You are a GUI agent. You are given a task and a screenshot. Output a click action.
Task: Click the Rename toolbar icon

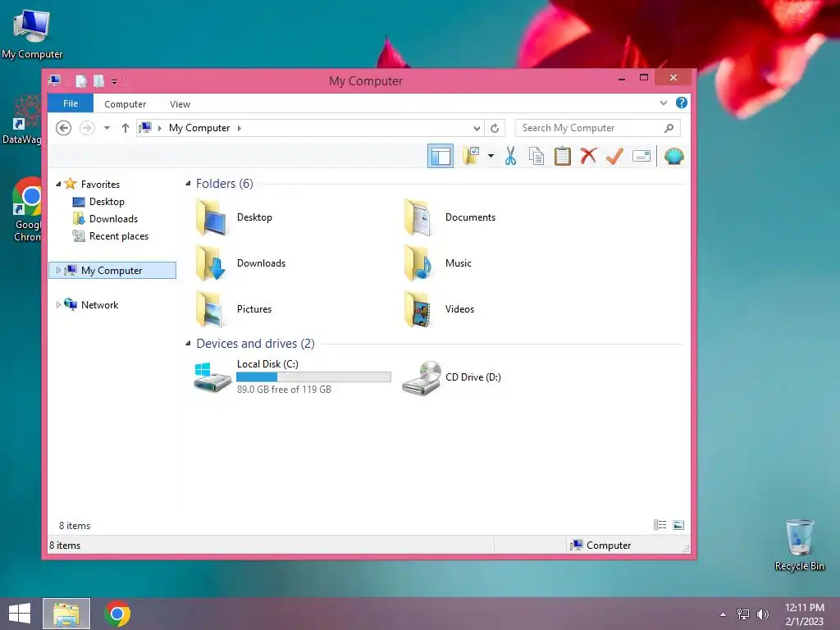pyautogui.click(x=641, y=157)
